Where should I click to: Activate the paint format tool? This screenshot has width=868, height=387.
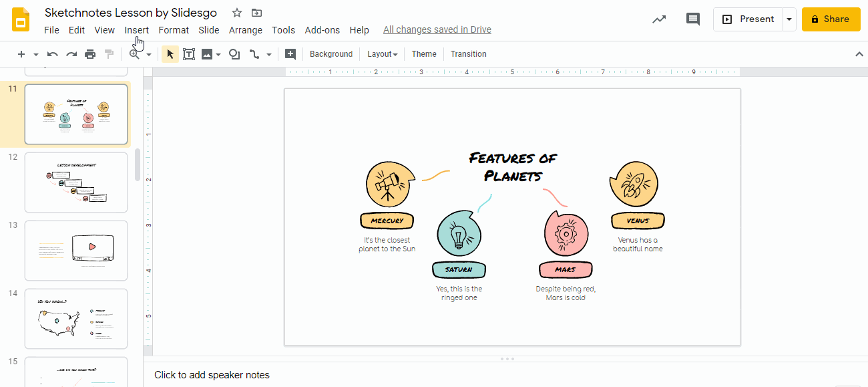pyautogui.click(x=109, y=54)
